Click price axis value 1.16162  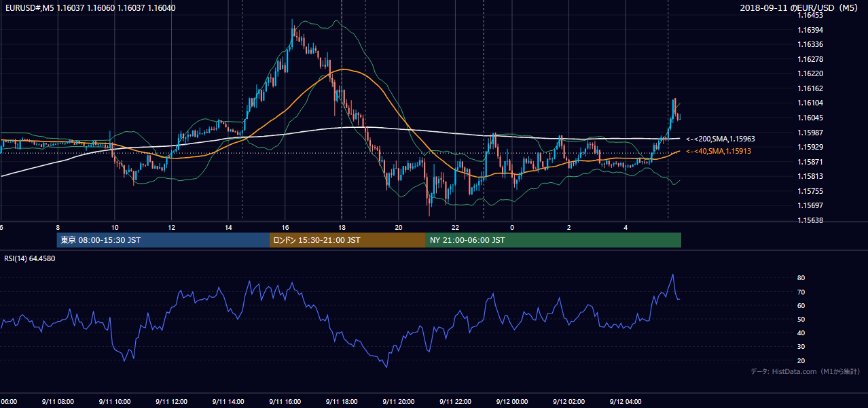[810, 88]
